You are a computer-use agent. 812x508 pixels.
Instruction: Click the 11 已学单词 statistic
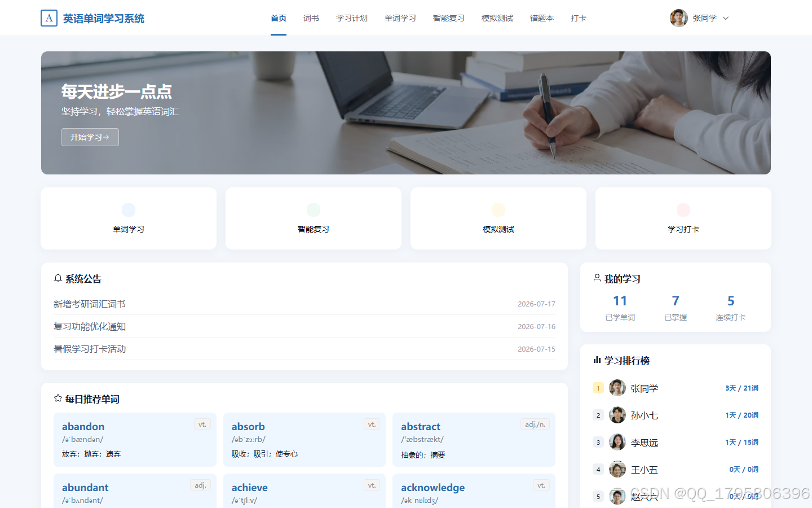pyautogui.click(x=620, y=308)
